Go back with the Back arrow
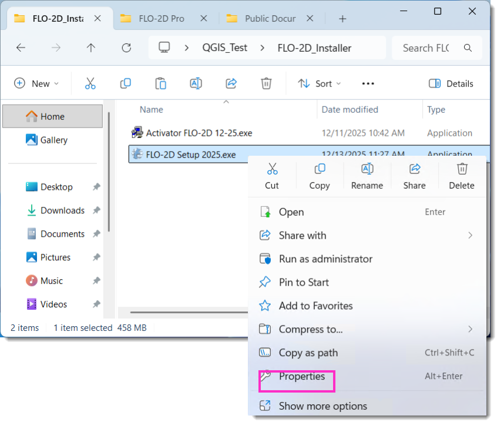Image resolution: width=504 pixels, height=429 pixels. [21, 48]
